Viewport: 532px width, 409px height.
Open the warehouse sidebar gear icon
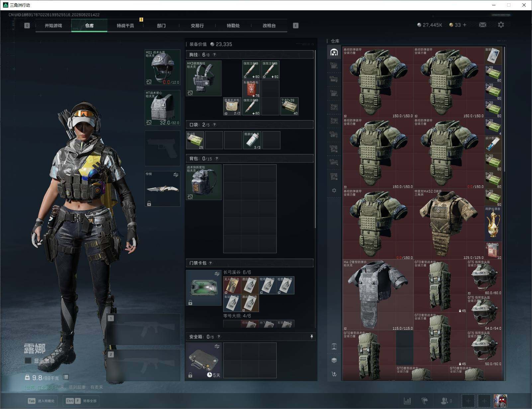pyautogui.click(x=334, y=191)
